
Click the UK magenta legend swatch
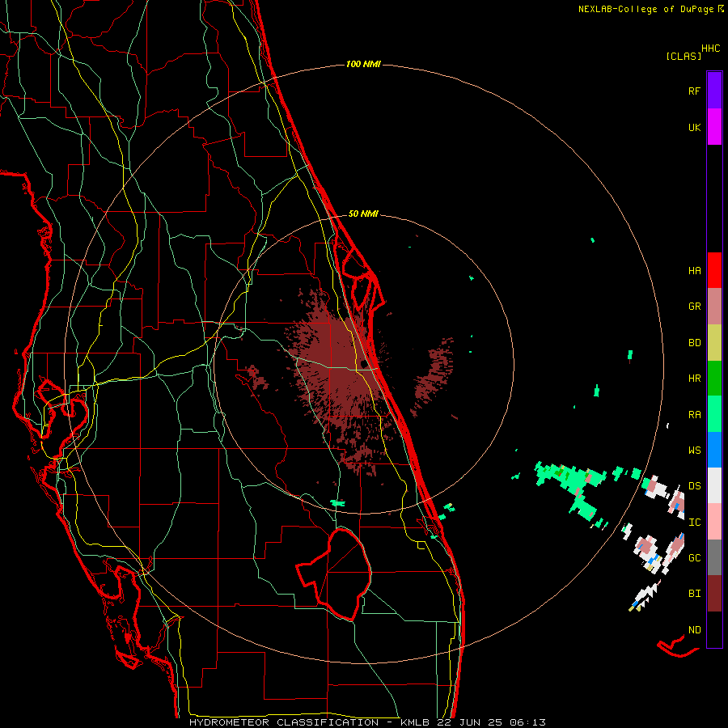714,126
